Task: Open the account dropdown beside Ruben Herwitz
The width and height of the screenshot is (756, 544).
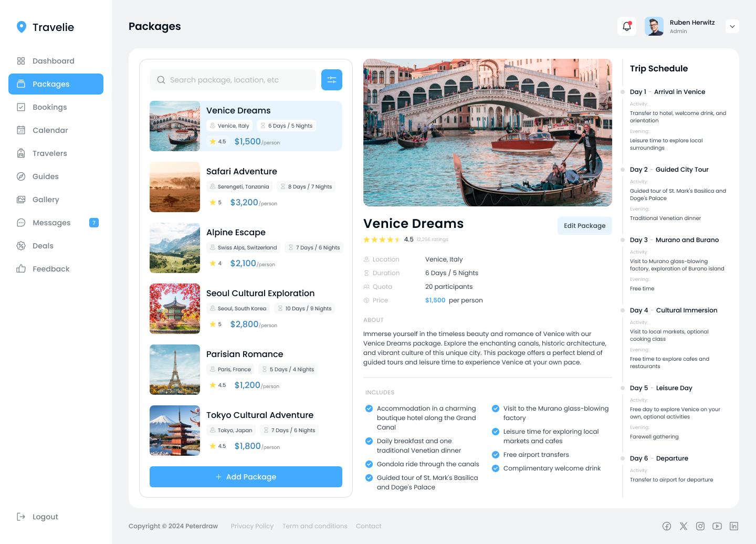Action: 732,26
